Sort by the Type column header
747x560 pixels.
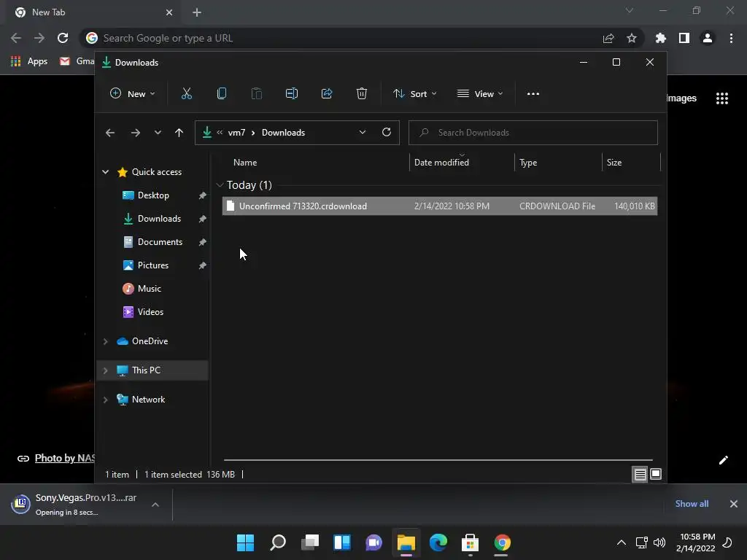click(528, 163)
